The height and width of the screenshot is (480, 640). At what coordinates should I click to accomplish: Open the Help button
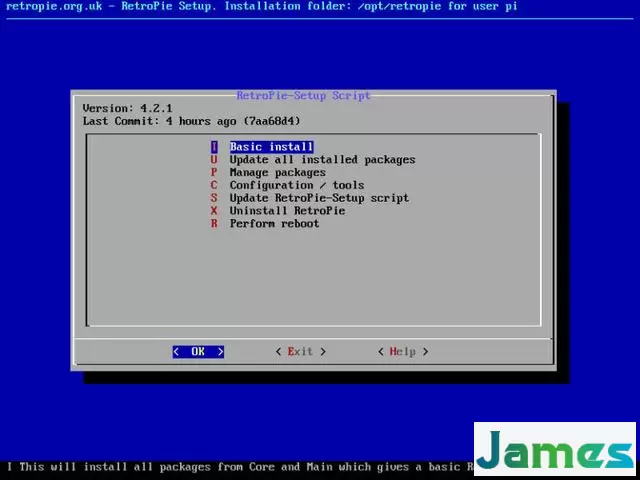[x=403, y=351]
